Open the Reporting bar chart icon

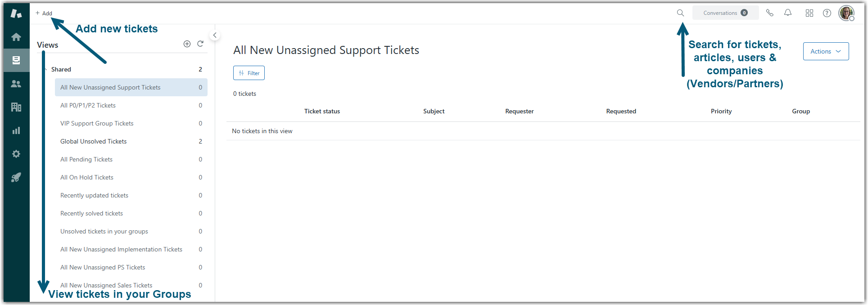[16, 130]
